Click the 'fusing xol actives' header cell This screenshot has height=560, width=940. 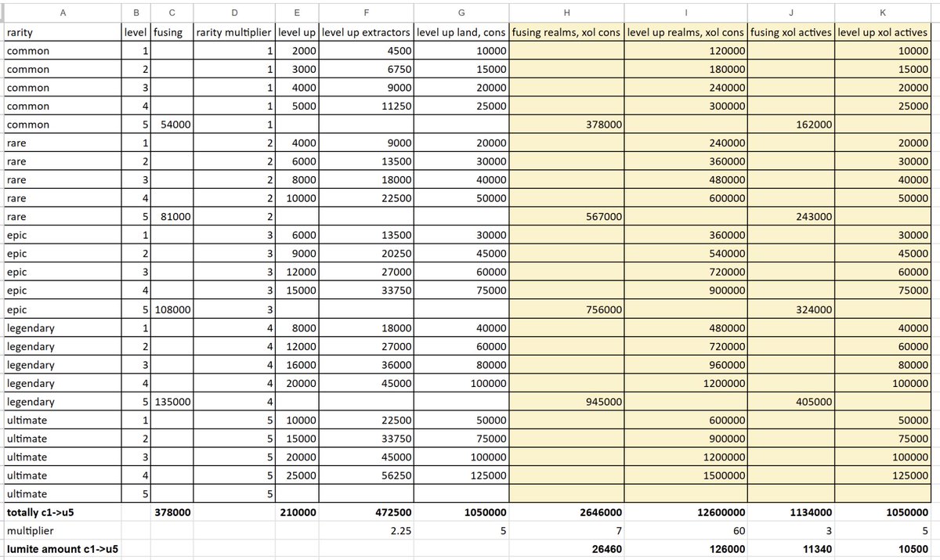(792, 33)
